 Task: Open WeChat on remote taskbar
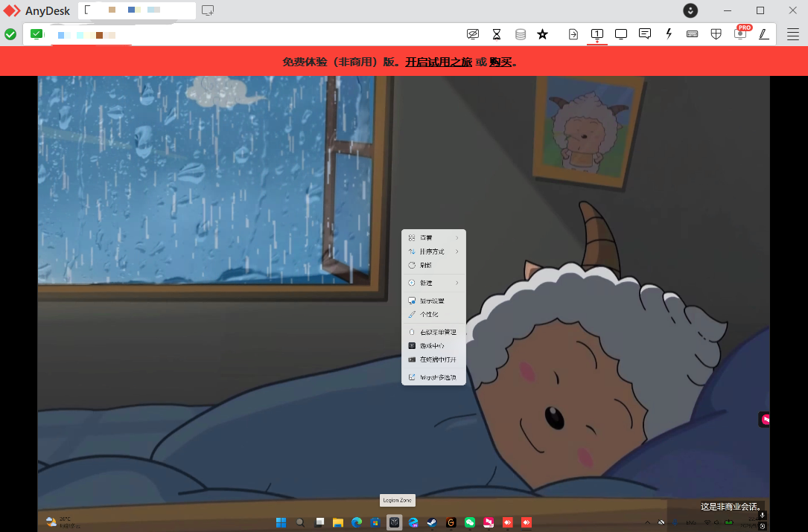click(x=469, y=522)
